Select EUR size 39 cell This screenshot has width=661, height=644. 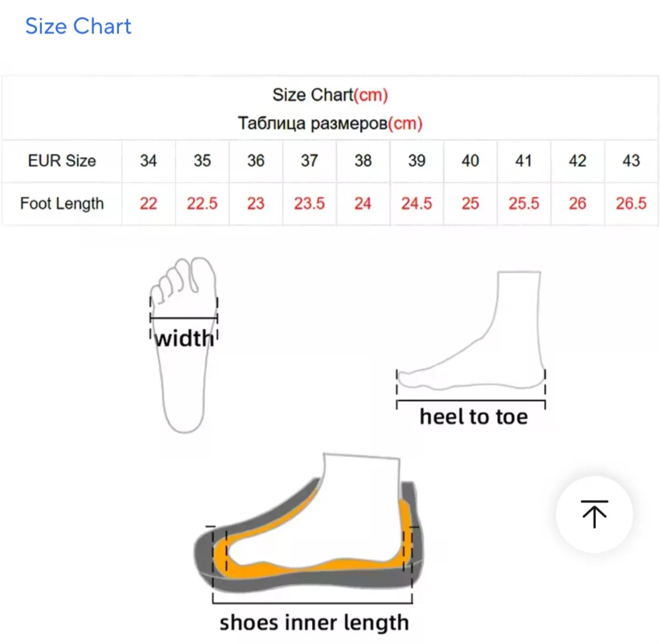[417, 161]
